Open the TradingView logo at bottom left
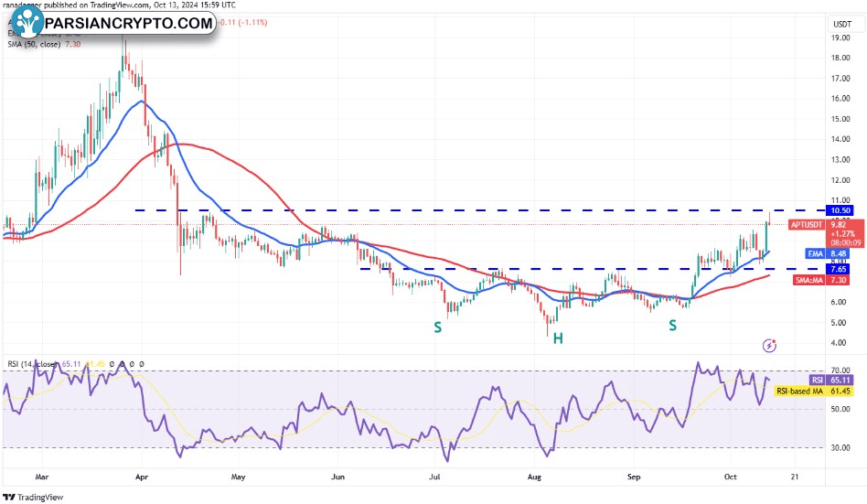867x504 pixels. tap(34, 498)
